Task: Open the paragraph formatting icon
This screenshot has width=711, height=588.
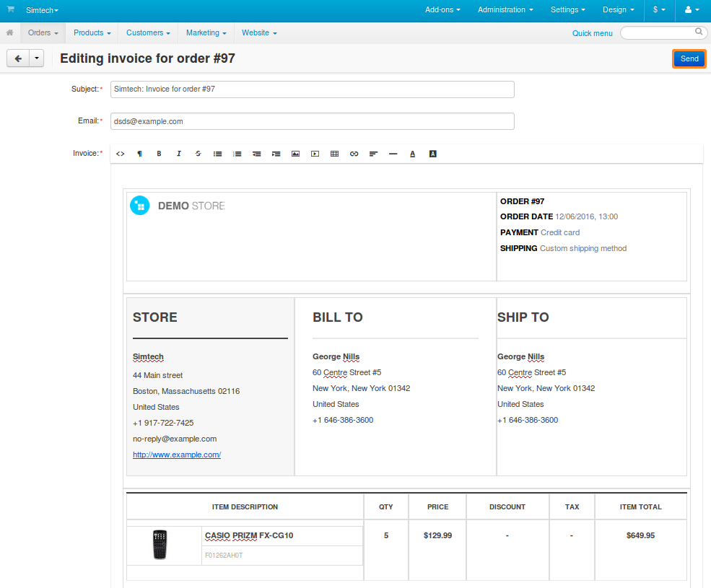Action: [x=139, y=154]
